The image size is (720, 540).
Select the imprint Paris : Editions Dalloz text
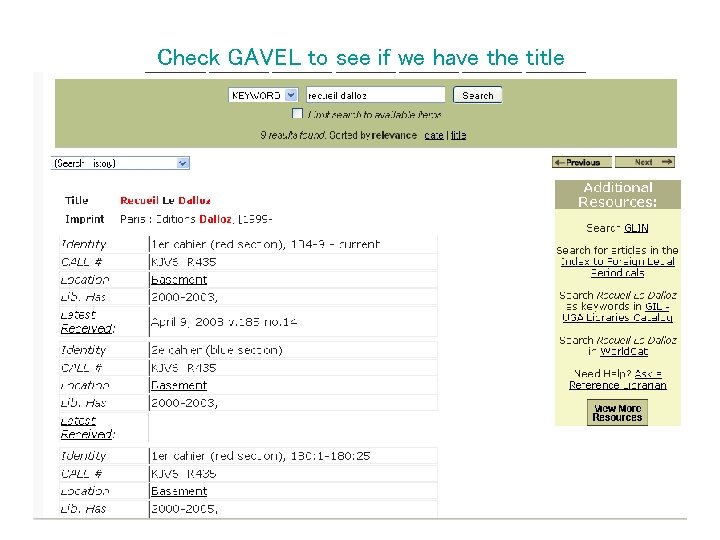click(196, 219)
